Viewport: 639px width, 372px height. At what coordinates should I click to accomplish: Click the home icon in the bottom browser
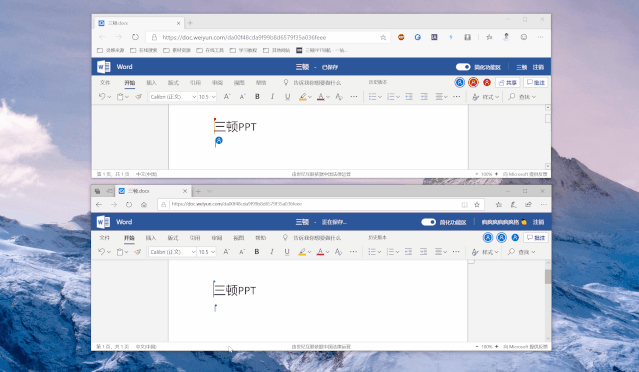[143, 205]
